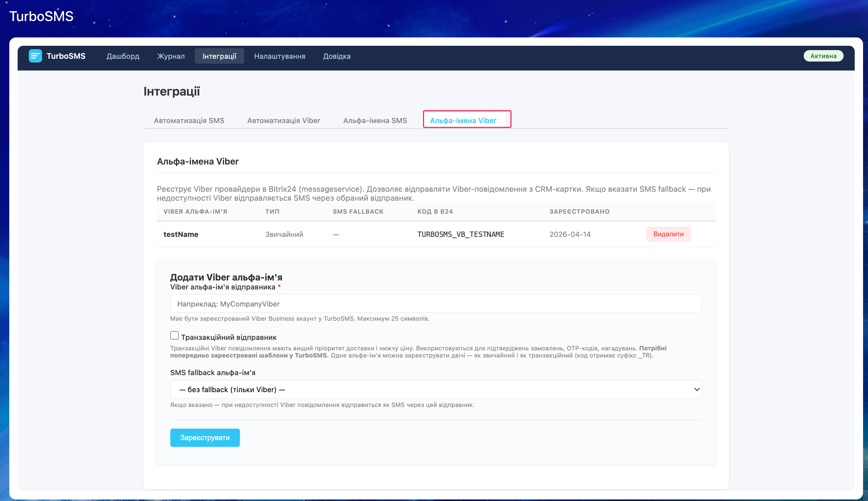
Task: Click the ТИП column header
Action: pyautogui.click(x=272, y=212)
